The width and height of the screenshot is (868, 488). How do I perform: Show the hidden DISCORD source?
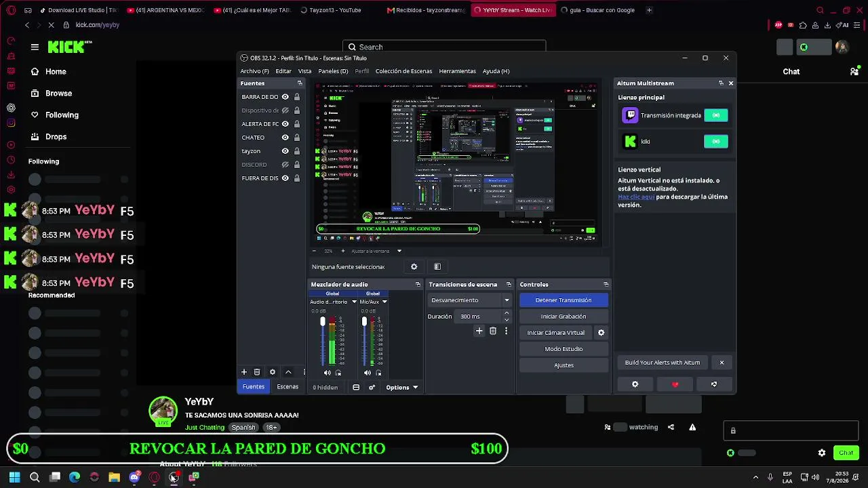(285, 165)
